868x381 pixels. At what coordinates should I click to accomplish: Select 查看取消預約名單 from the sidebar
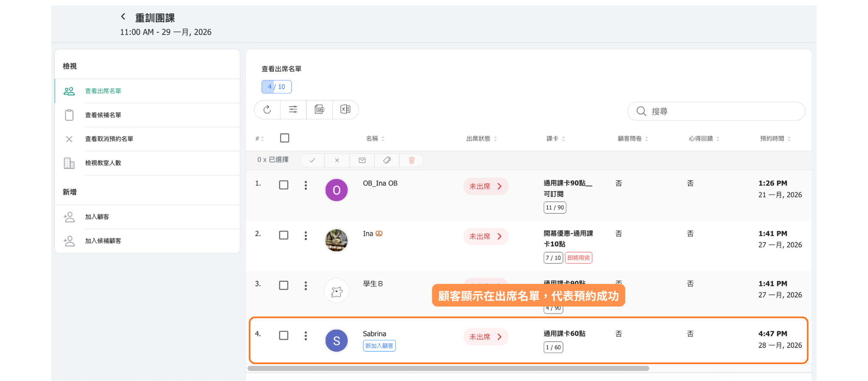pos(109,139)
